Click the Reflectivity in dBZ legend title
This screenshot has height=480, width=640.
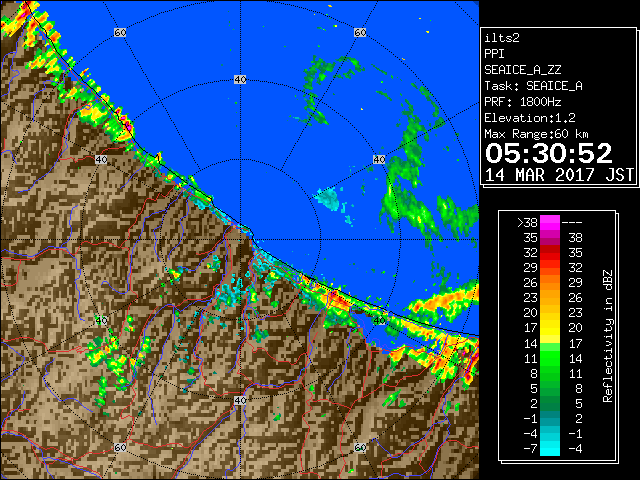coord(607,336)
